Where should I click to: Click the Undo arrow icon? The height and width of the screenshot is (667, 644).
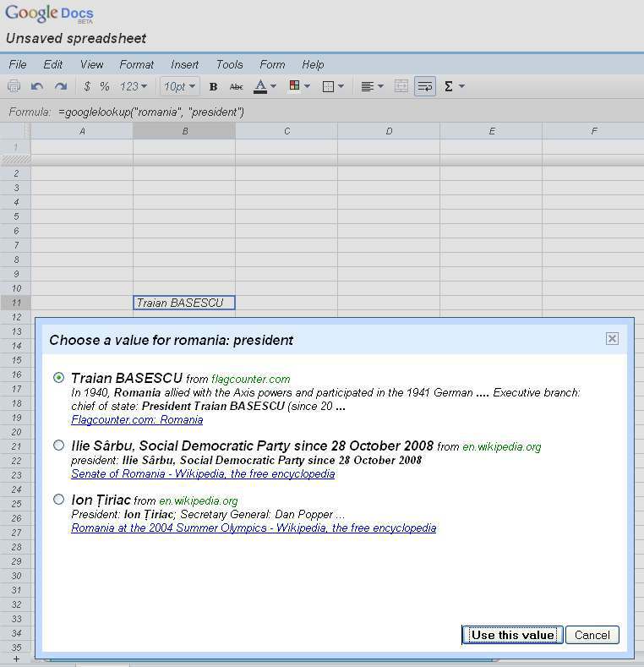[x=37, y=86]
